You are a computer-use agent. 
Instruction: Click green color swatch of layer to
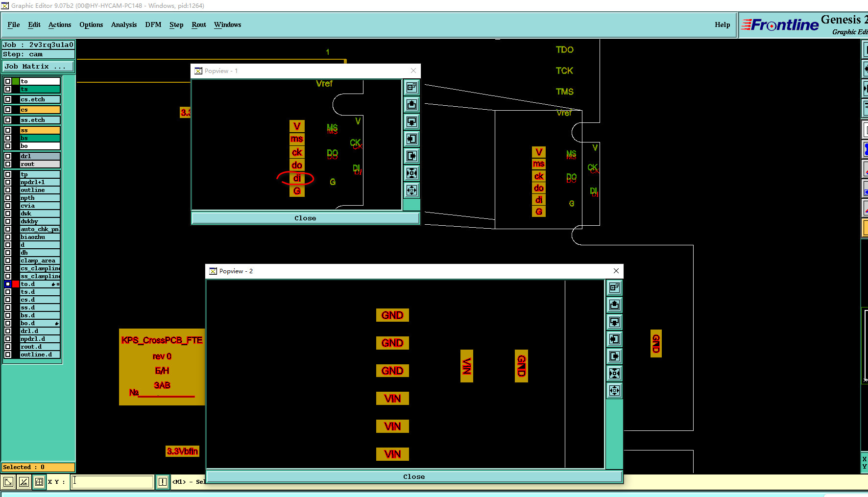(16, 81)
